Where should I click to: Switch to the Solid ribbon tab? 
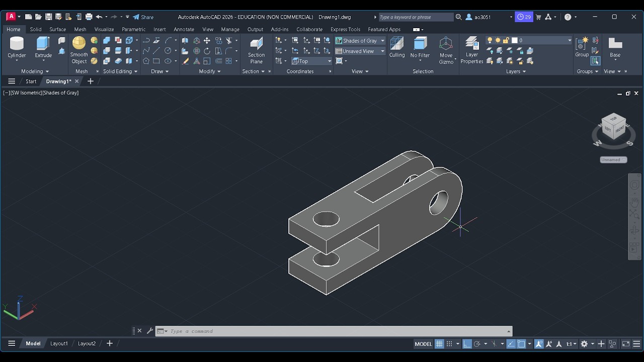coord(36,29)
